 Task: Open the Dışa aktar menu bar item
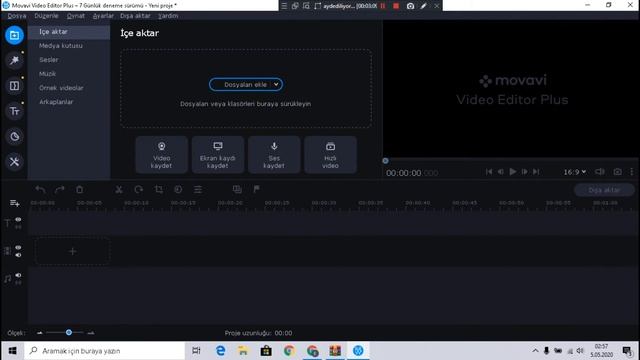pos(136,16)
